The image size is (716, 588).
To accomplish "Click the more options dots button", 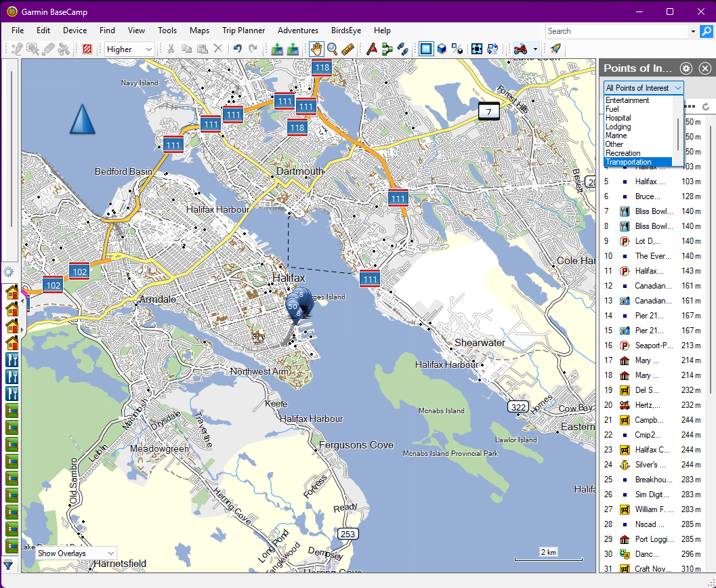I will coord(690,106).
